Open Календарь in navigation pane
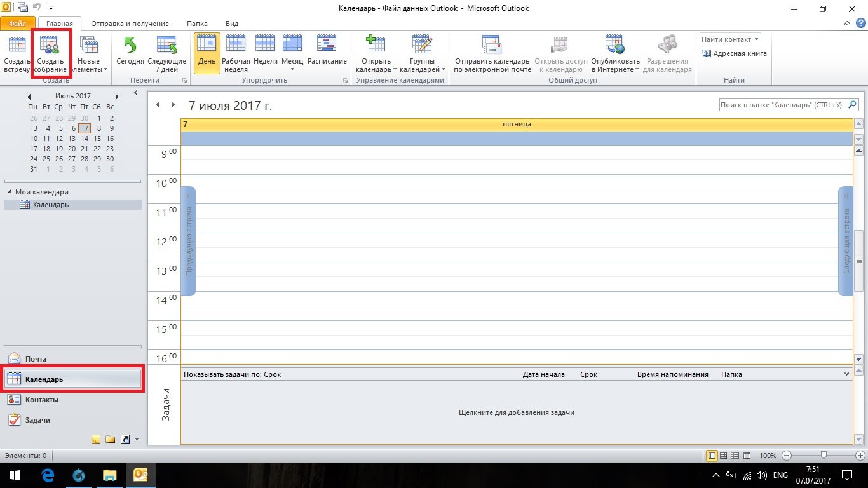Screen dimensions: 868x488 click(x=72, y=379)
